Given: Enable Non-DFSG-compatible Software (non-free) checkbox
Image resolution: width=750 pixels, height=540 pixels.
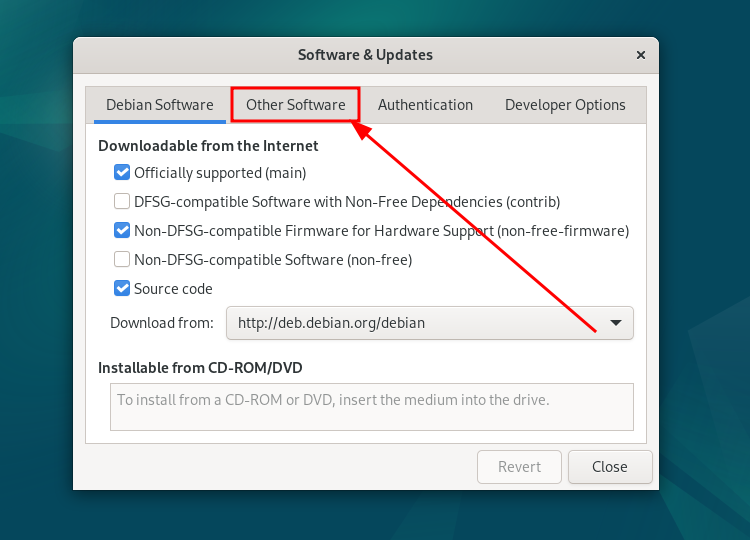Looking at the screenshot, I should click(122, 260).
